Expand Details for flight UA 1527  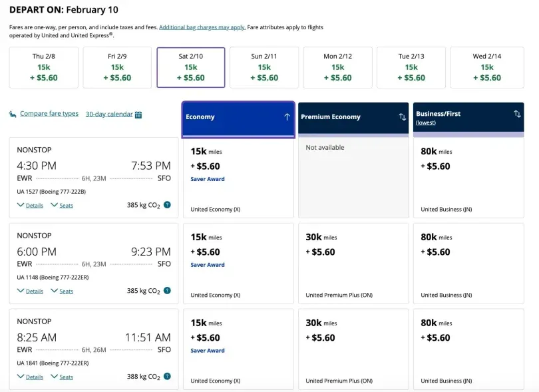[30, 206]
